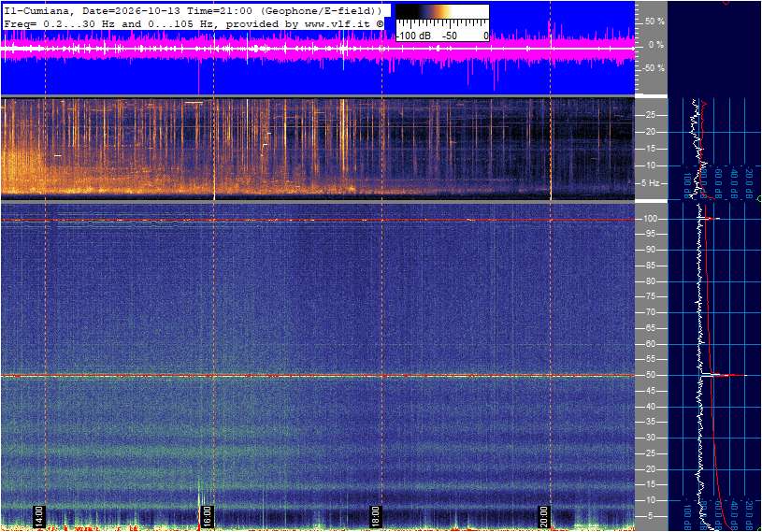This screenshot has width=762, height=532.
Task: Click the 75 Hz E-field axis label
Action: [651, 296]
